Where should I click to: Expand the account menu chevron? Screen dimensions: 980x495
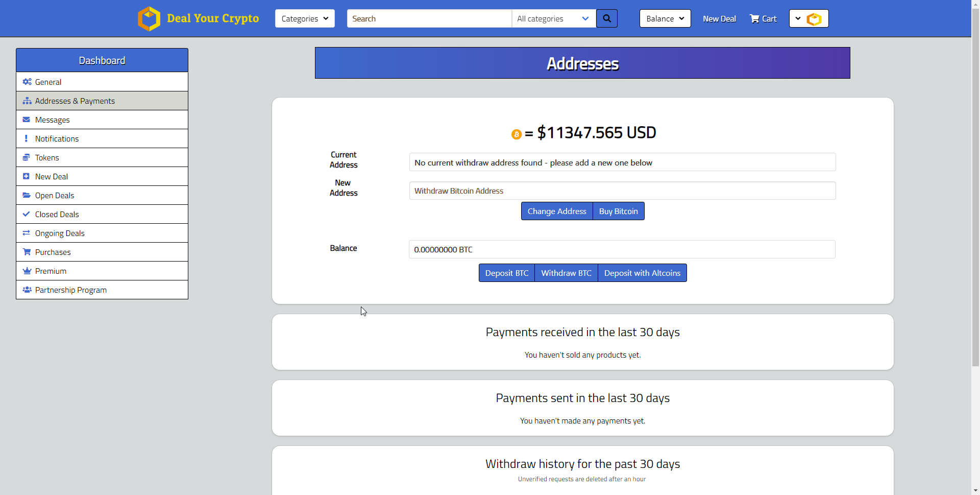pyautogui.click(x=798, y=18)
